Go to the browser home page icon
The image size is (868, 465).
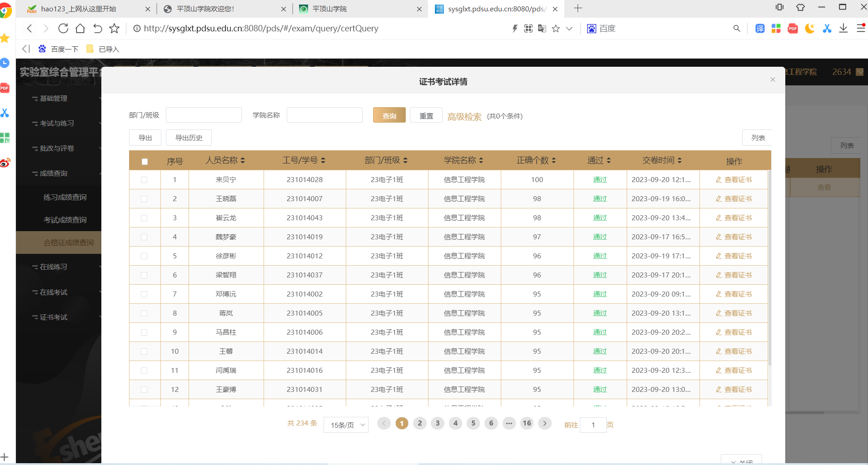point(80,29)
